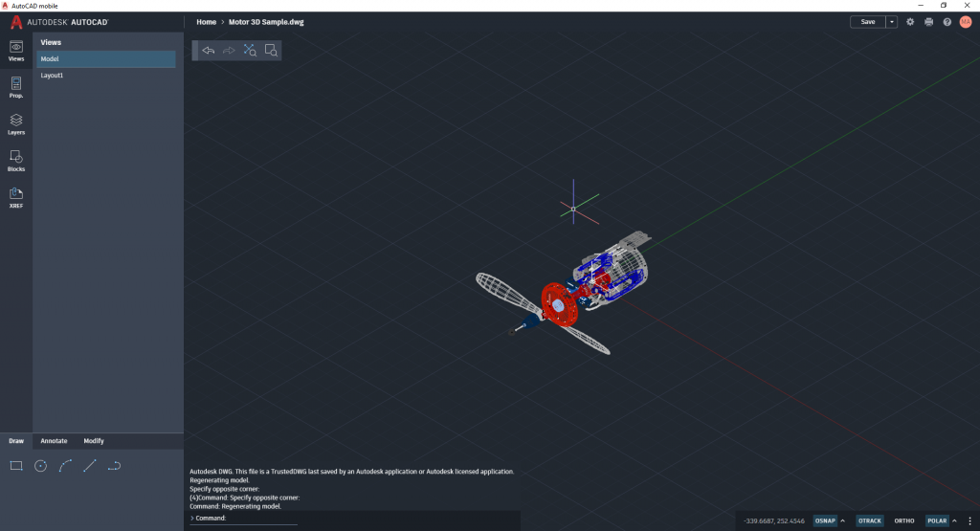Switch to the Modify tab
Image resolution: width=980 pixels, height=531 pixels.
pos(94,441)
